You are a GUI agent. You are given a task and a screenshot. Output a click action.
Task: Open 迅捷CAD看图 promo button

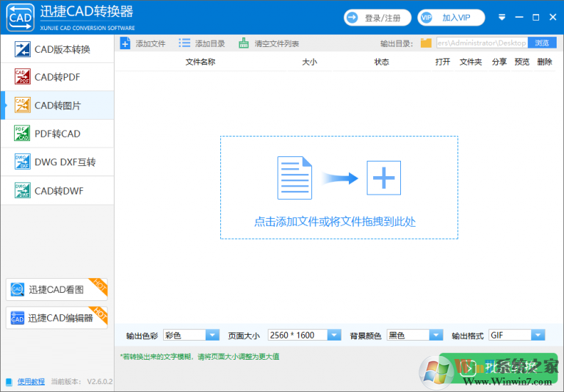point(57,289)
